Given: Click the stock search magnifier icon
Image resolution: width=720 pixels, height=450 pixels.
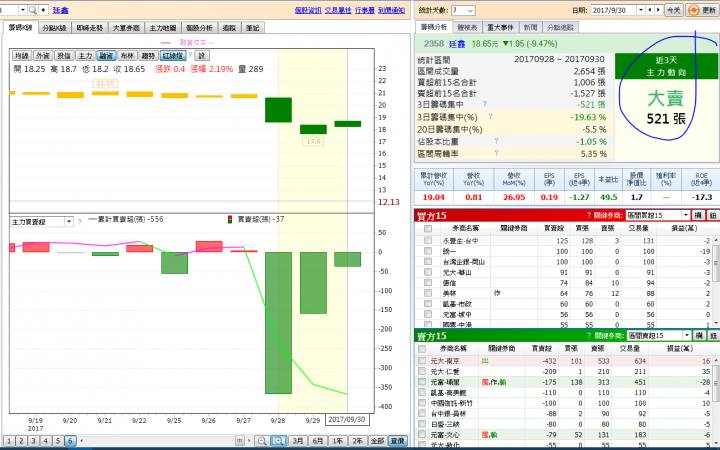Looking at the screenshot, I should point(33,10).
